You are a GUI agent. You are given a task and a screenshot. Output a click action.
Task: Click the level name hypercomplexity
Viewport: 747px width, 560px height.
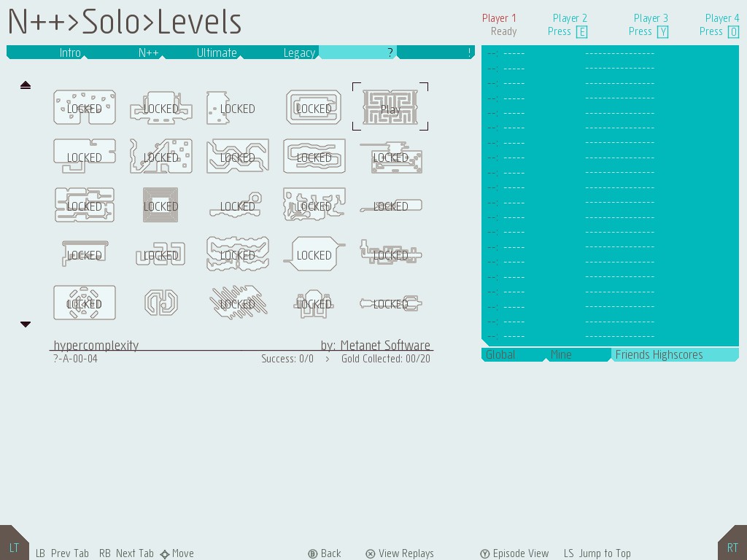coord(96,345)
